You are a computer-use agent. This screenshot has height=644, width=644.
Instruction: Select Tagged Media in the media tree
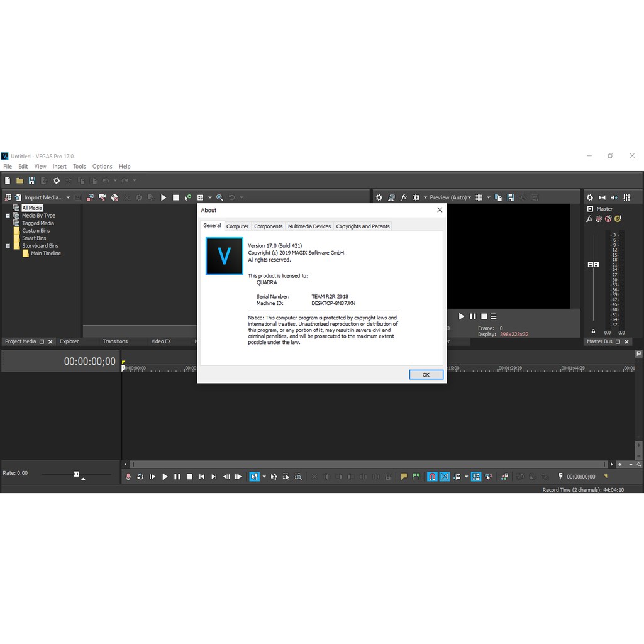point(38,223)
